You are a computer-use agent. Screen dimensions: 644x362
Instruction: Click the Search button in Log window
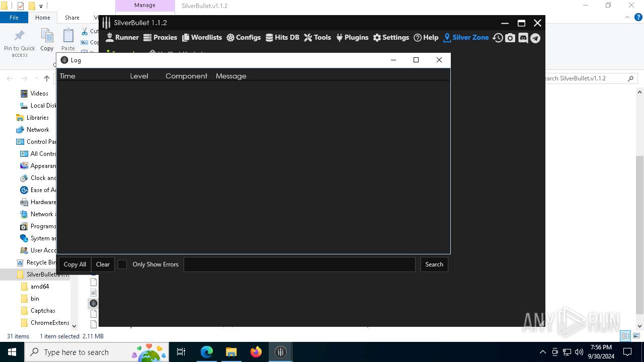(x=434, y=264)
